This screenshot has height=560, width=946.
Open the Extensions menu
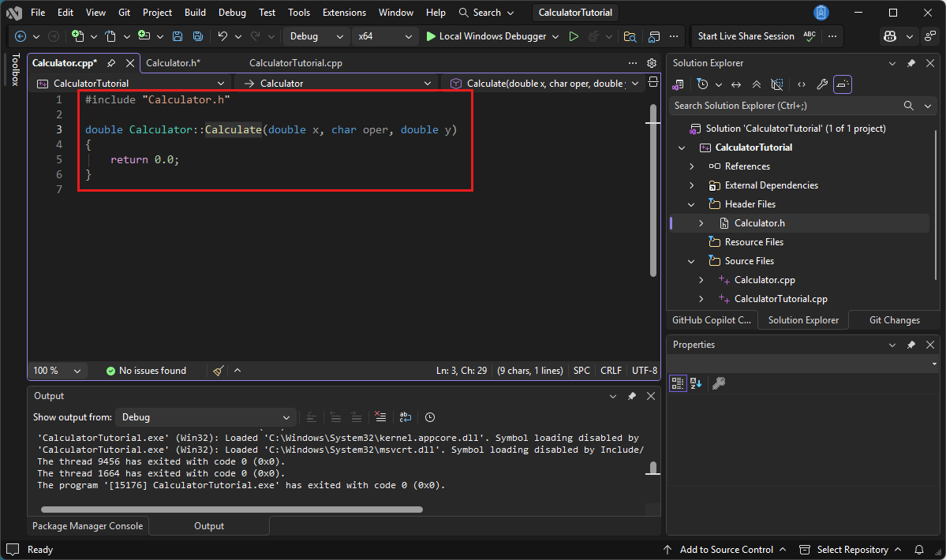coord(345,12)
